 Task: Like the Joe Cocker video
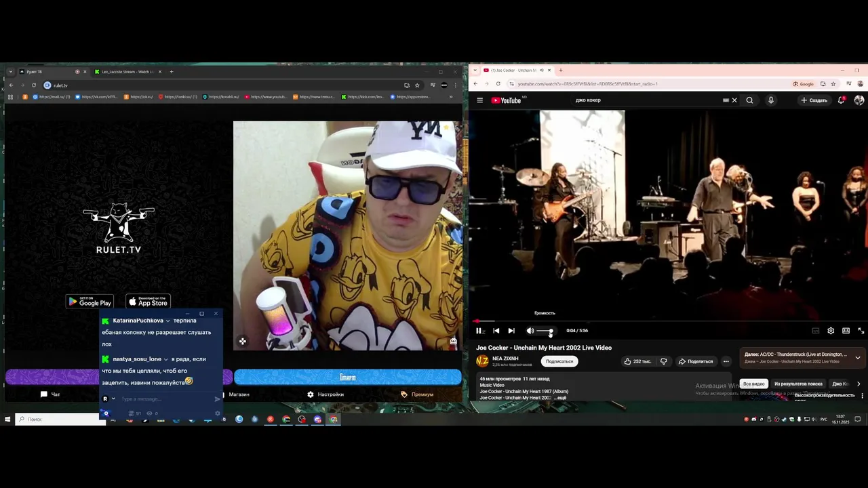637,361
